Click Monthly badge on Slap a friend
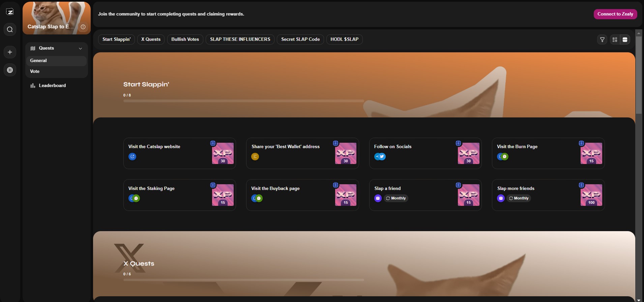644x302 pixels. pyautogui.click(x=396, y=198)
